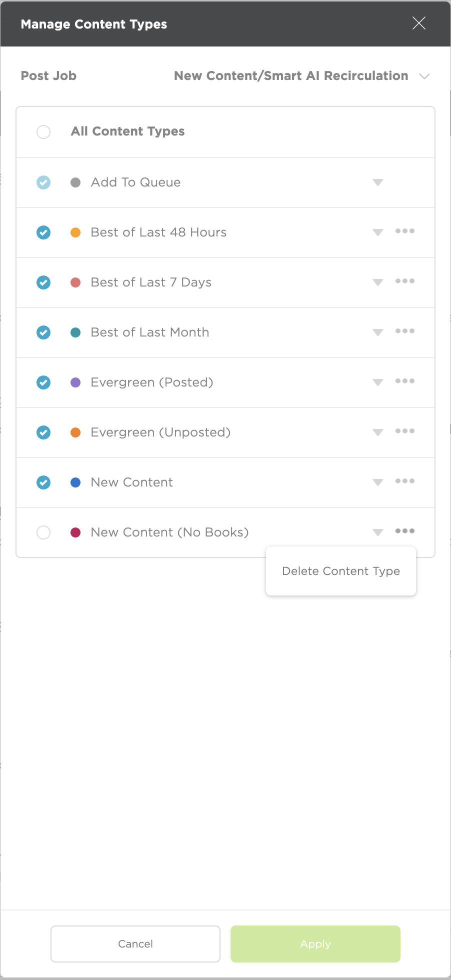
Task: Open ellipsis menu for Evergreen (Posted)
Action: [x=405, y=381]
